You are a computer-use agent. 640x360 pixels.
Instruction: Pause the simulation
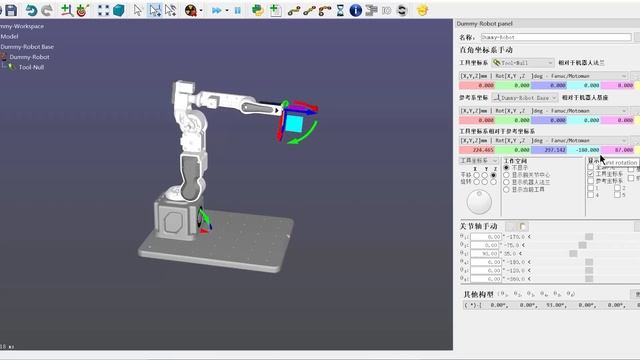coord(238,11)
